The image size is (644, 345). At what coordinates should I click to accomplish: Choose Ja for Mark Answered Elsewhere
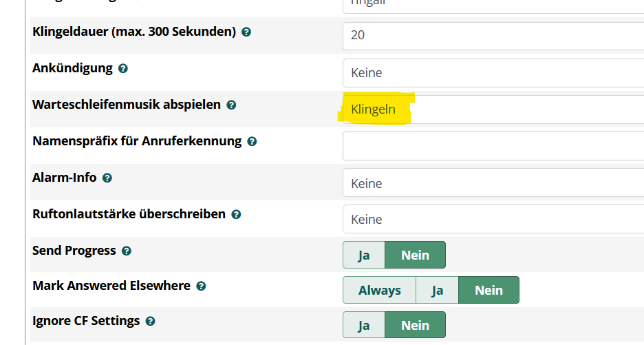click(x=438, y=290)
